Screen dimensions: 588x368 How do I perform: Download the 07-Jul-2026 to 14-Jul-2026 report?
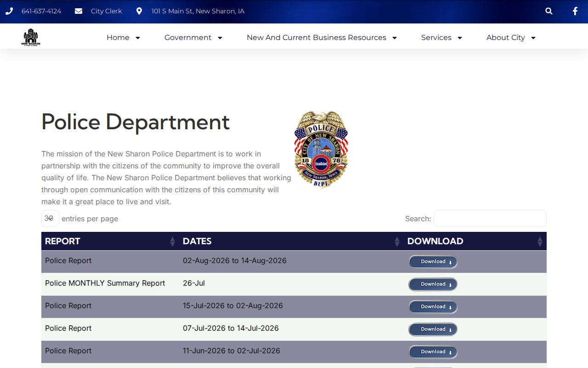click(x=433, y=329)
